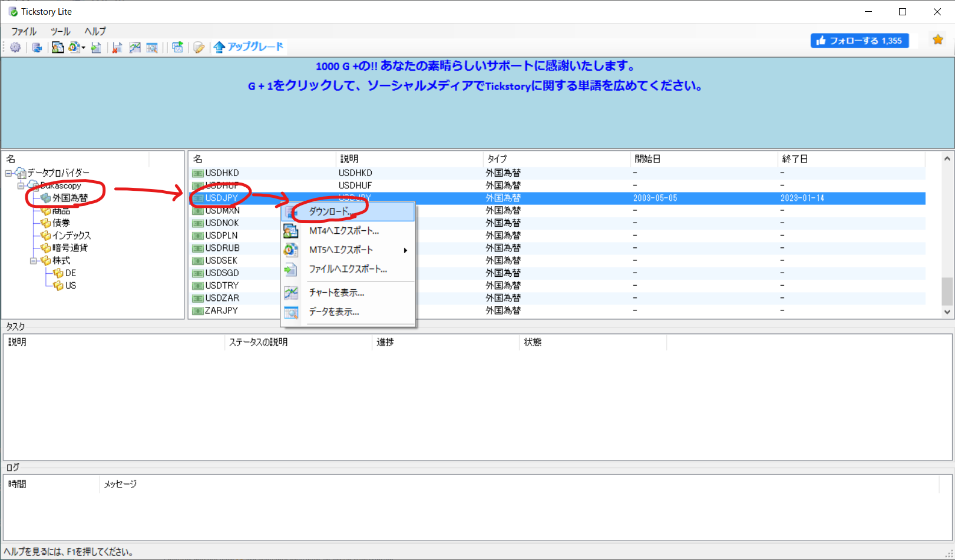Select the US folder under 株式

tap(71, 286)
